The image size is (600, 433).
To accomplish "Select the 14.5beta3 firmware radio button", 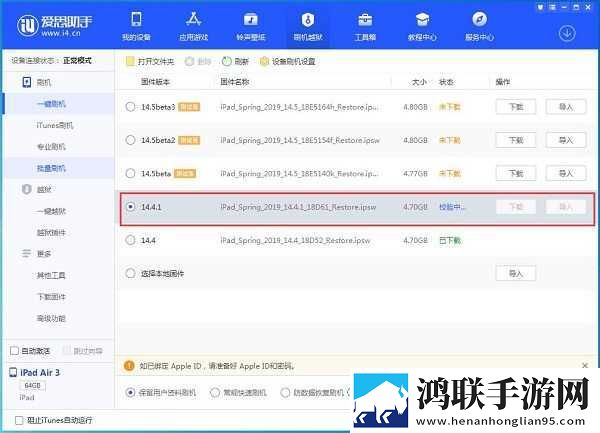I will point(130,107).
